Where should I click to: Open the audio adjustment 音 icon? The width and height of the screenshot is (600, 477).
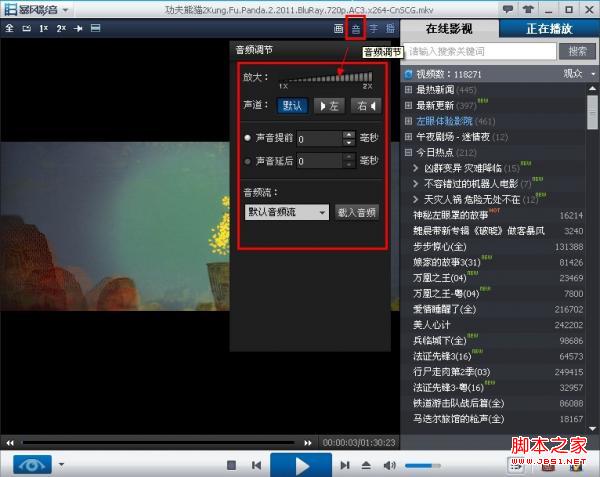pos(356,29)
